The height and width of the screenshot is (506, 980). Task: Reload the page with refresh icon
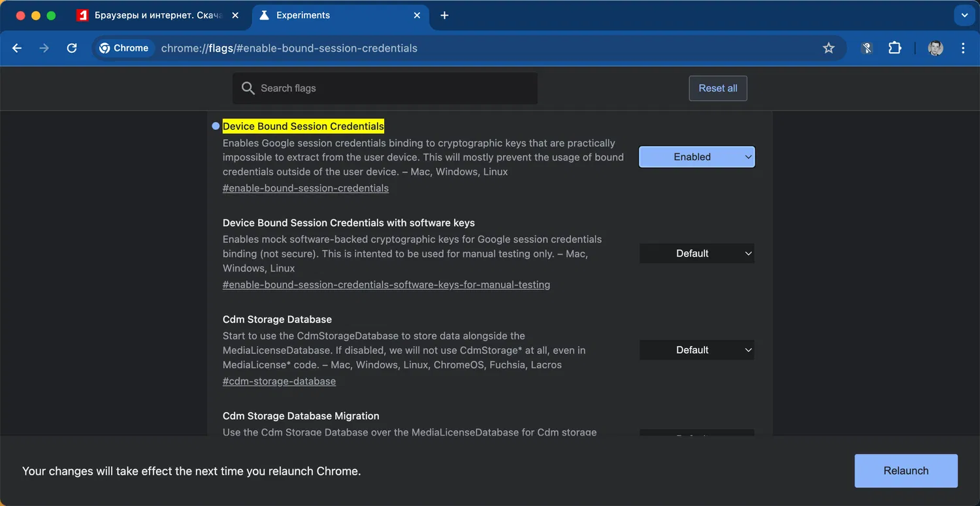click(x=72, y=48)
